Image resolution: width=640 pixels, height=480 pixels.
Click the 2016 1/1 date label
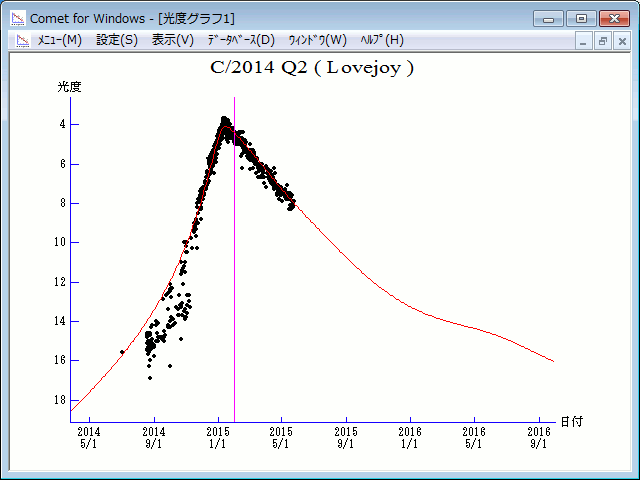pos(410,438)
